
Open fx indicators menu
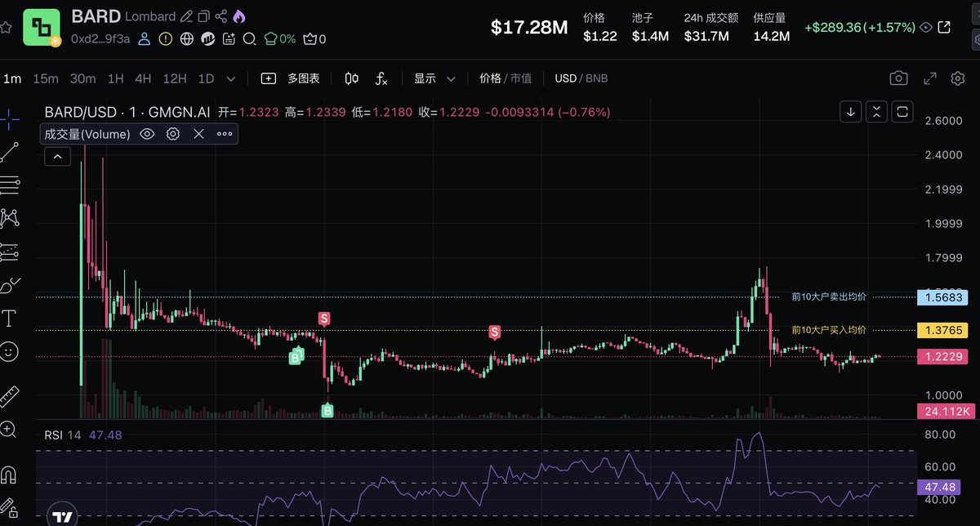point(381,78)
